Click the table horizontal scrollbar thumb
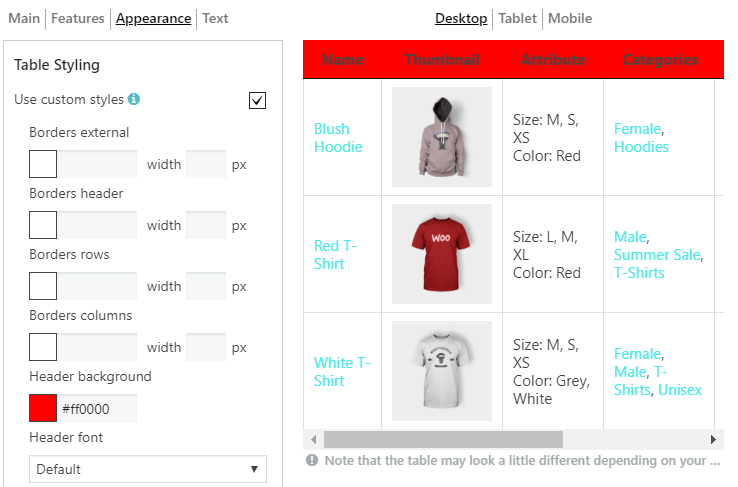The image size is (738, 487). (x=443, y=439)
